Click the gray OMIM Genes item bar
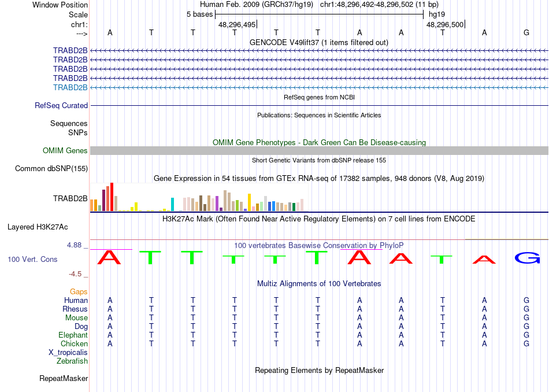Image resolution: width=549 pixels, height=392 pixels. [319, 151]
